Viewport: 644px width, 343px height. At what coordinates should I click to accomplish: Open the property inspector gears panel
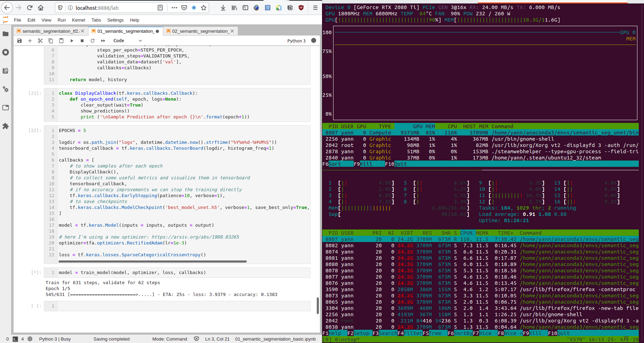(6, 89)
